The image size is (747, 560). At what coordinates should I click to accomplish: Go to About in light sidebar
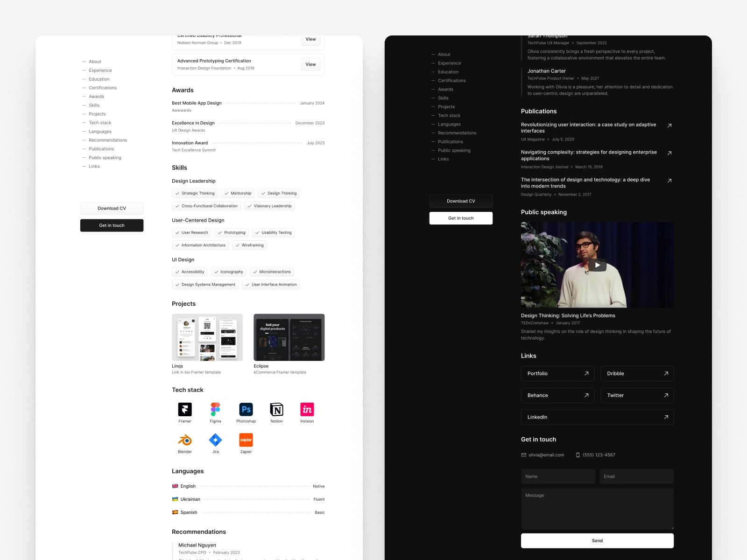95,62
